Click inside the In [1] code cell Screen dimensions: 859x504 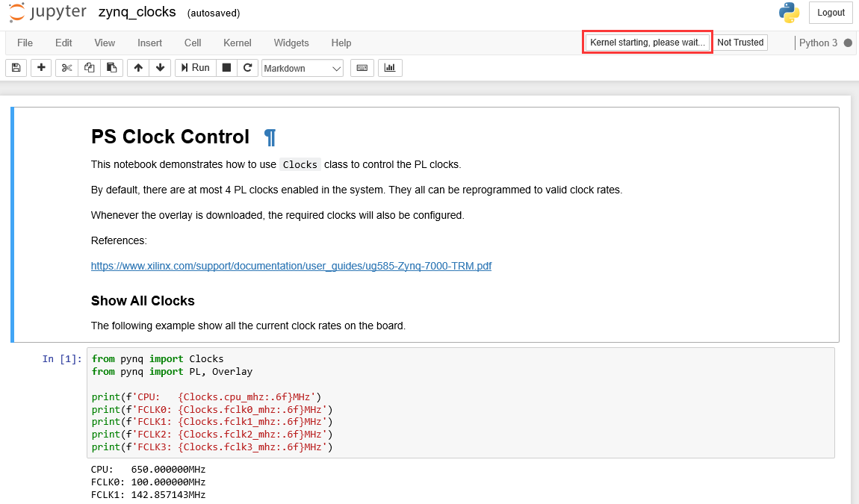[x=460, y=402]
